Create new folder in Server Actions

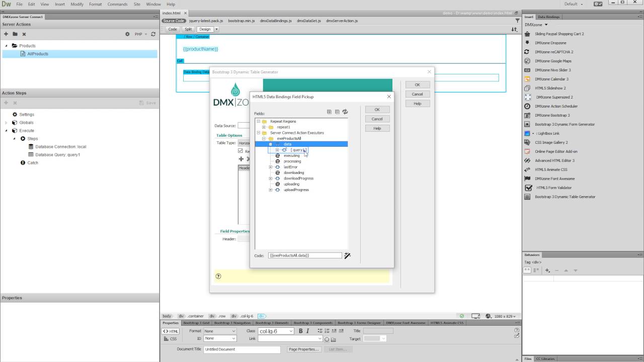pos(15,34)
